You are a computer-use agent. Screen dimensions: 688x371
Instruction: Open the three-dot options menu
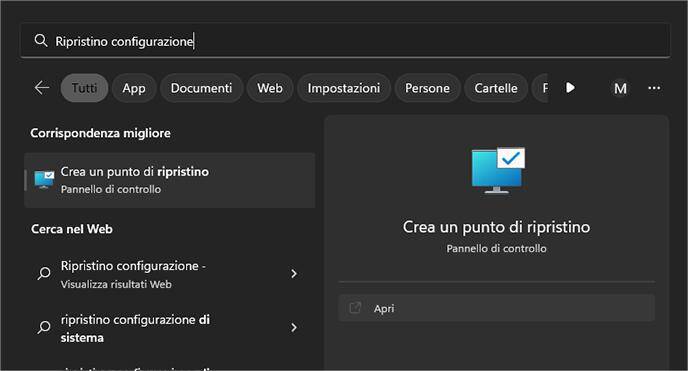(x=654, y=88)
